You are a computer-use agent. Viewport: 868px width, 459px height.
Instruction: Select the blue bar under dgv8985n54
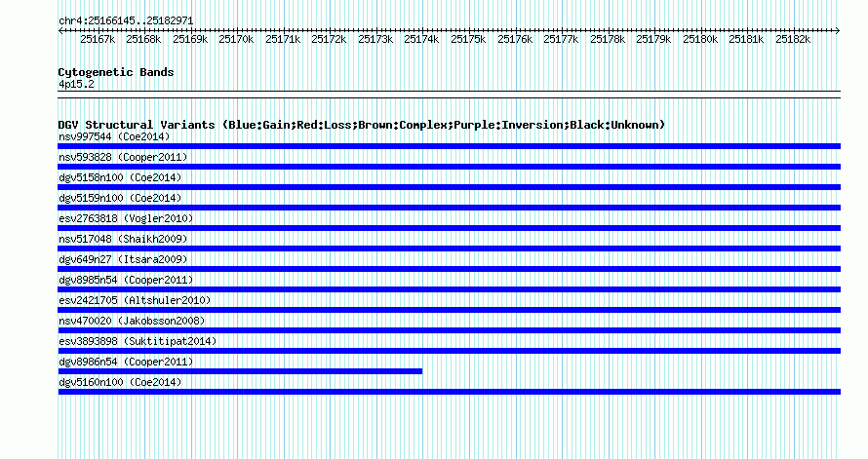point(450,289)
